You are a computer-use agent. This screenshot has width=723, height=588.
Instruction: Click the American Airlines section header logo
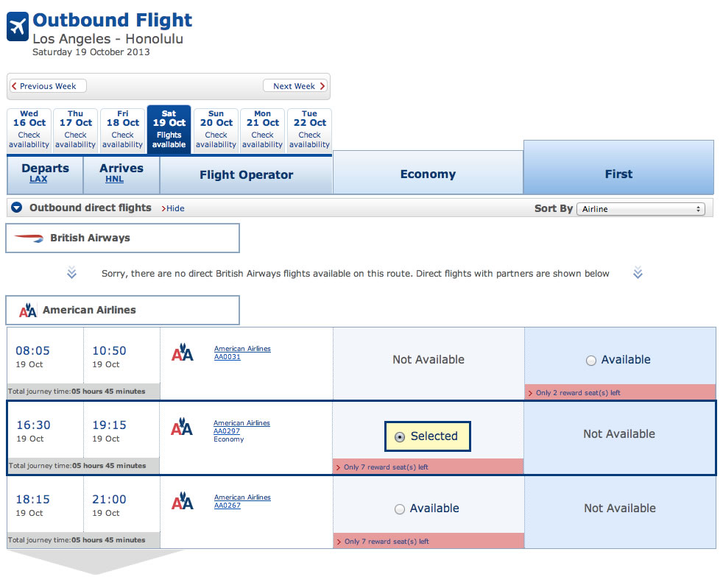tap(28, 311)
